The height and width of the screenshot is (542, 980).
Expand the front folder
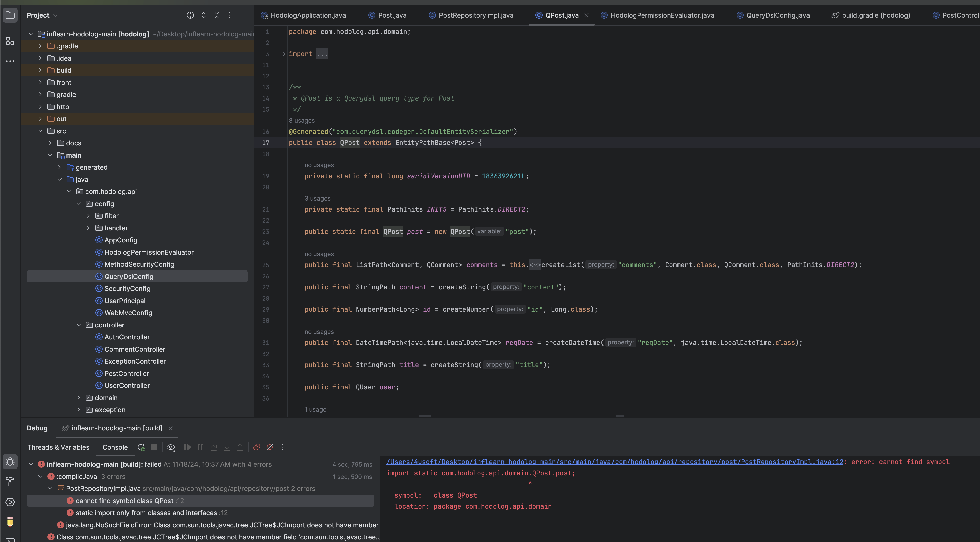click(x=40, y=83)
